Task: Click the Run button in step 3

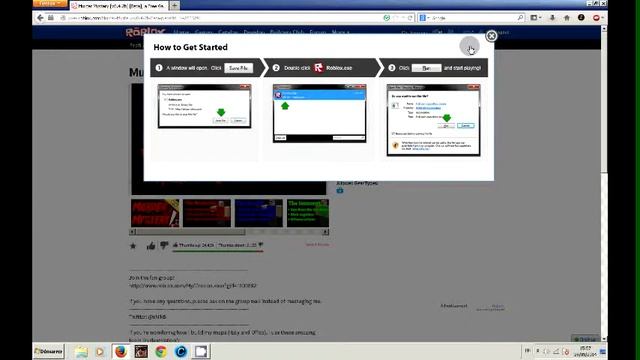Action: pyautogui.click(x=426, y=68)
